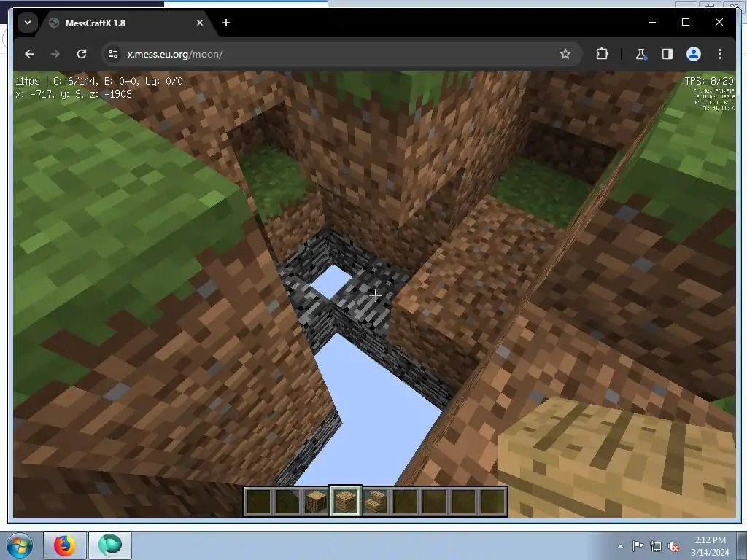Open Firefox from the taskbar
The height and width of the screenshot is (560, 747).
[x=65, y=545]
